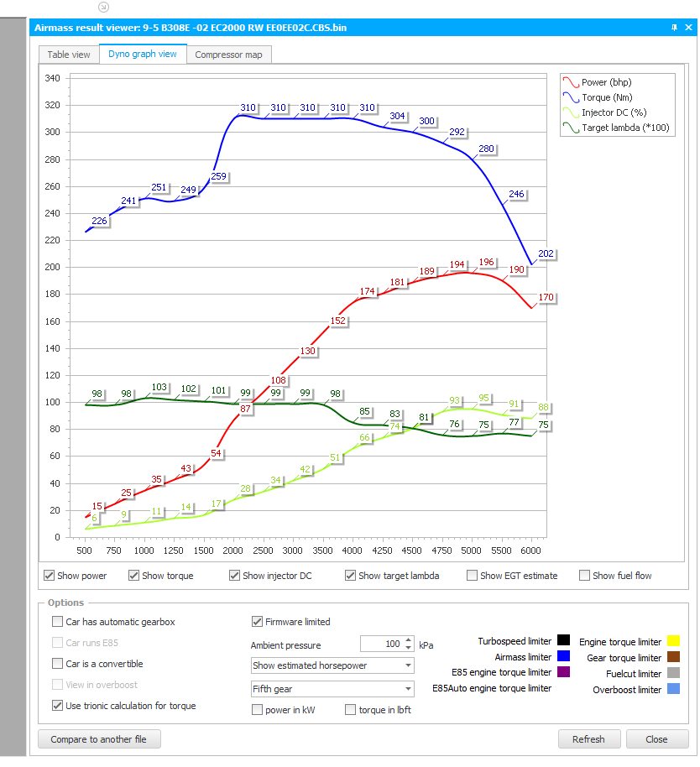This screenshot has height=767, width=700.
Task: Click the Refresh button
Action: [589, 739]
